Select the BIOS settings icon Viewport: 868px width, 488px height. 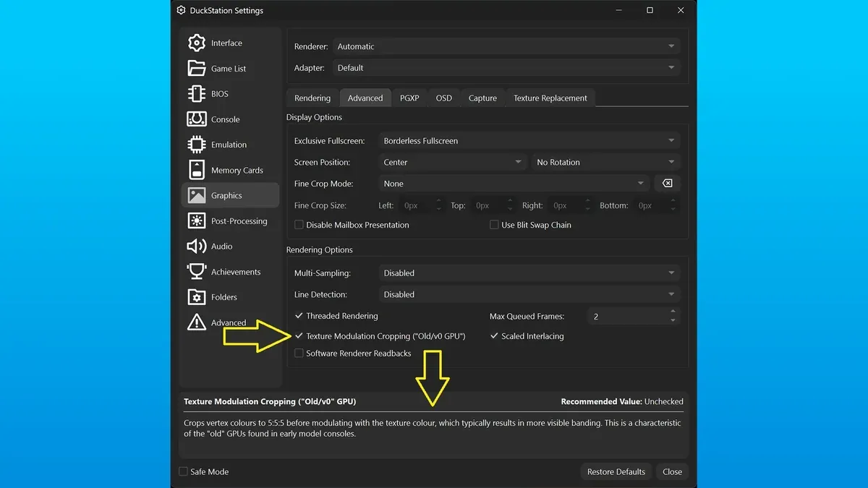[x=196, y=93]
